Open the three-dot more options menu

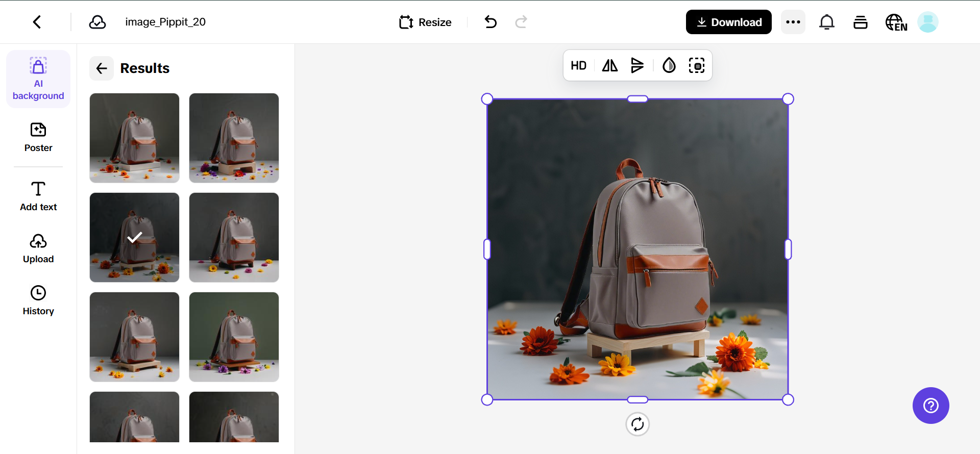point(793,22)
